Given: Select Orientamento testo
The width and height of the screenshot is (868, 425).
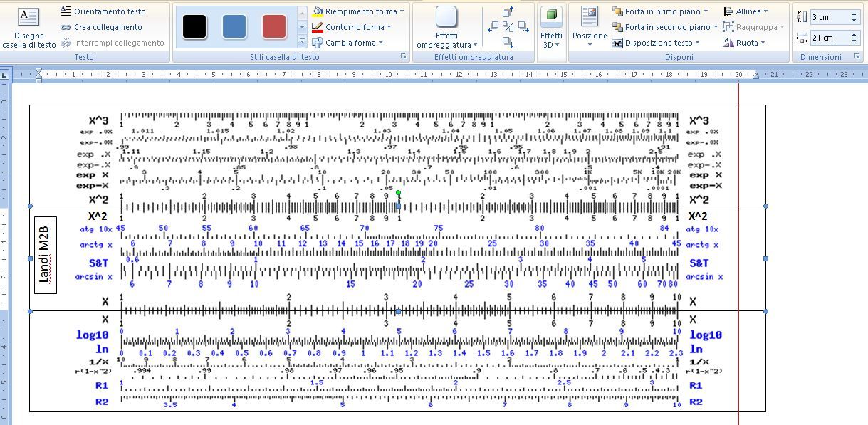Looking at the screenshot, I should (x=103, y=11).
